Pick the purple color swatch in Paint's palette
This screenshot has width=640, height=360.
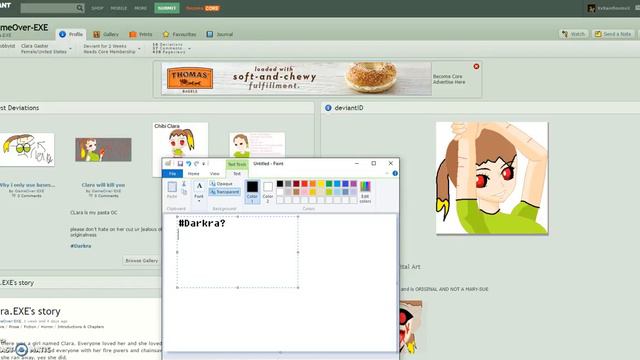pyautogui.click(x=353, y=184)
